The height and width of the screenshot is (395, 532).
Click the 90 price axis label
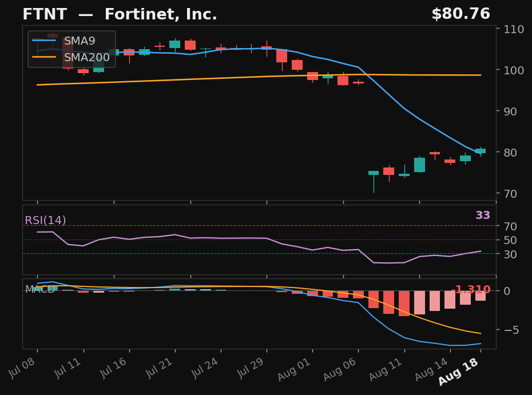click(510, 111)
